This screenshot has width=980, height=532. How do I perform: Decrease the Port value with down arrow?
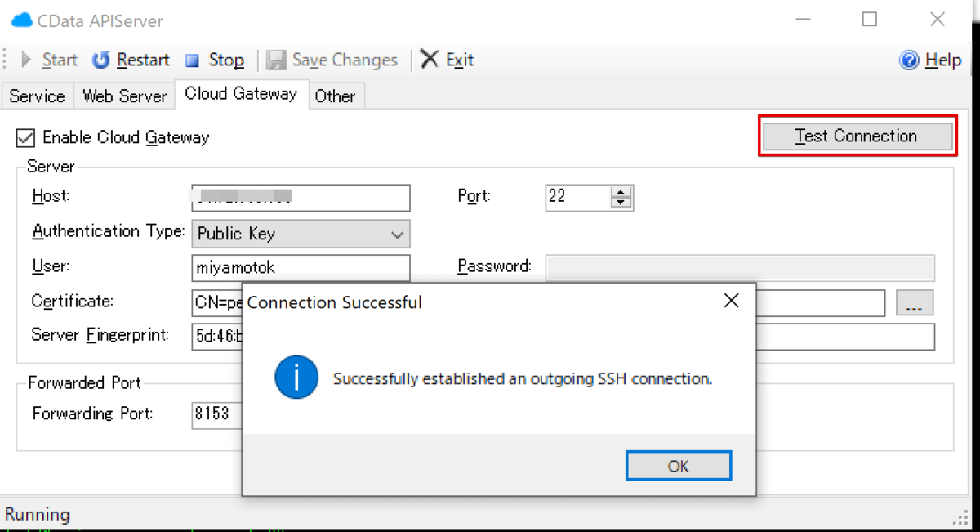[x=621, y=202]
